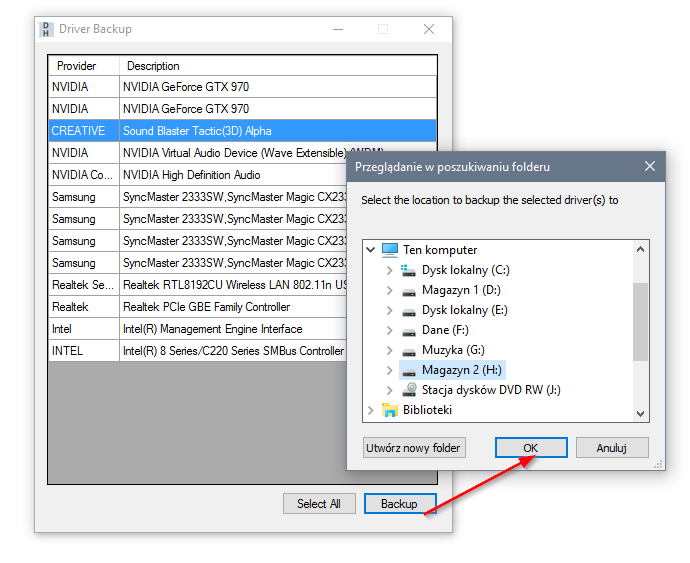
Task: Expand the Dane (F:) node
Action: coord(389,330)
